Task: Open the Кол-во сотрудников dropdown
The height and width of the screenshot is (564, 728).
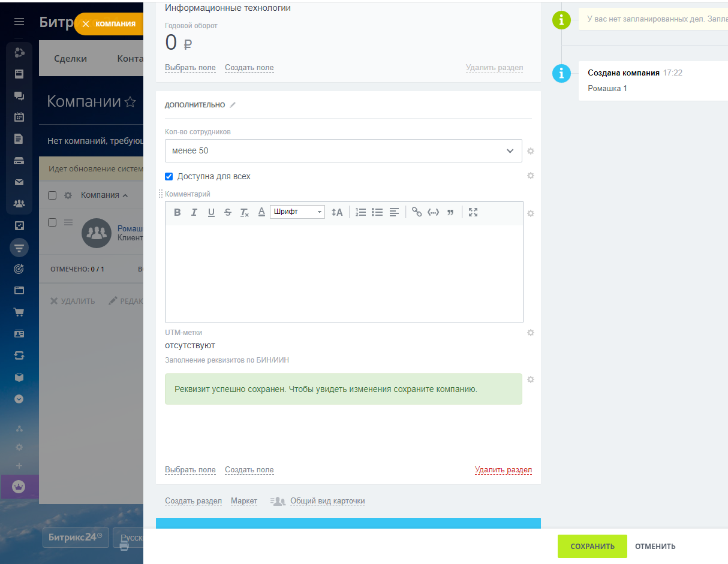Action: (x=344, y=150)
